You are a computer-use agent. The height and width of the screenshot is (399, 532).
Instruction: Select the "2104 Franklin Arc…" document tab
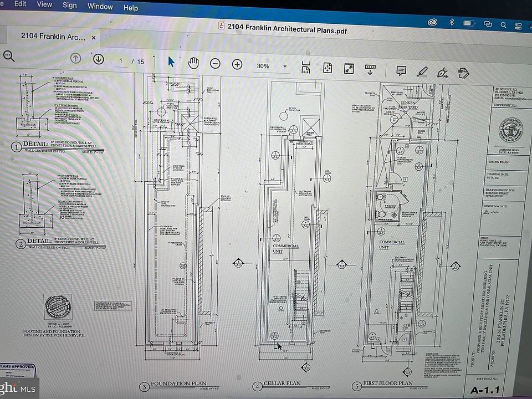(53, 37)
